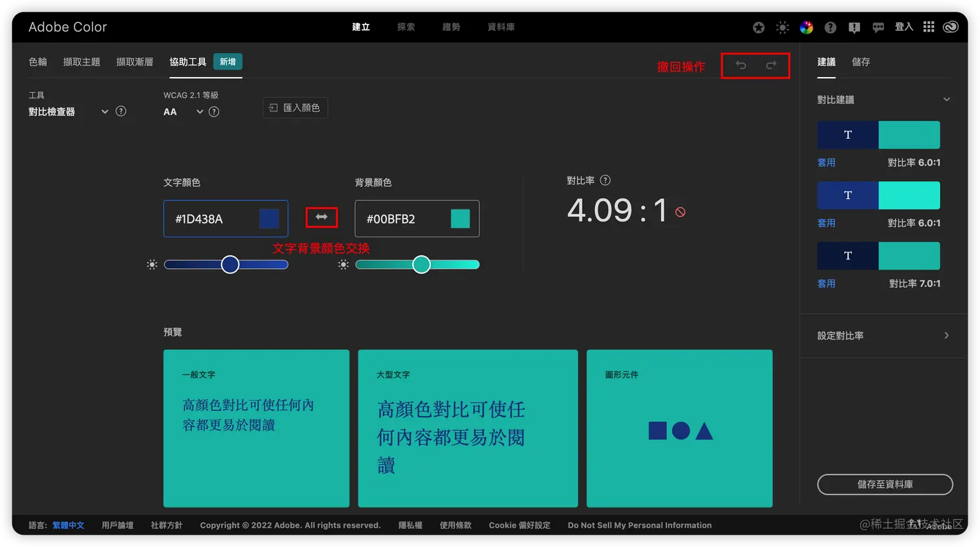Click the 儲存至資料庫 button
The height and width of the screenshot is (547, 980).
click(x=885, y=484)
